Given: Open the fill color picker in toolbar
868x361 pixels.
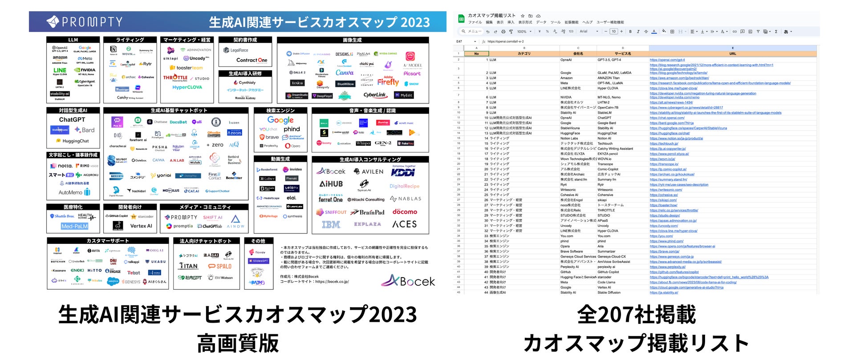Looking at the screenshot, I should (664, 32).
